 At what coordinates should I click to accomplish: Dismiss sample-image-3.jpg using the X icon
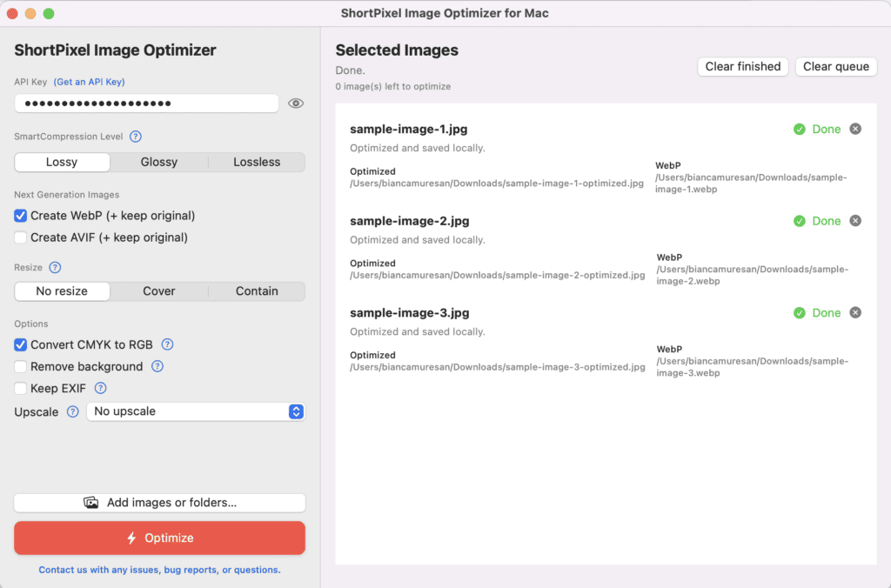[x=854, y=312]
